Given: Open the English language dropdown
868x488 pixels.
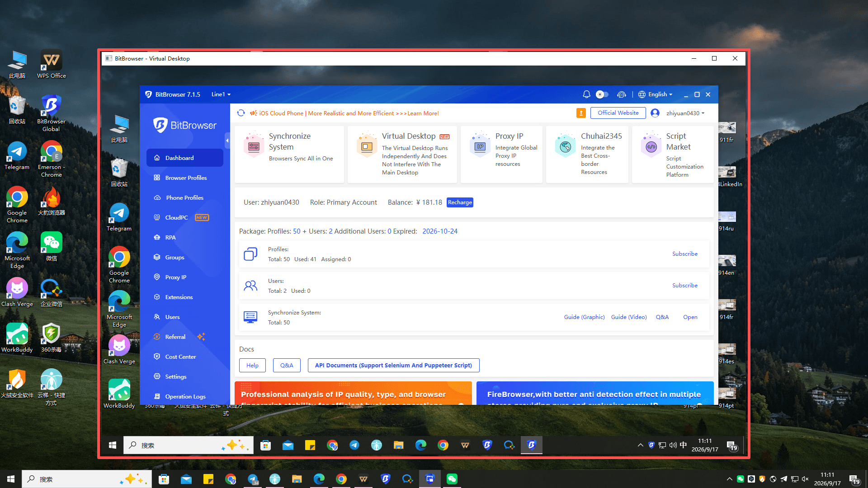Looking at the screenshot, I should 656,94.
